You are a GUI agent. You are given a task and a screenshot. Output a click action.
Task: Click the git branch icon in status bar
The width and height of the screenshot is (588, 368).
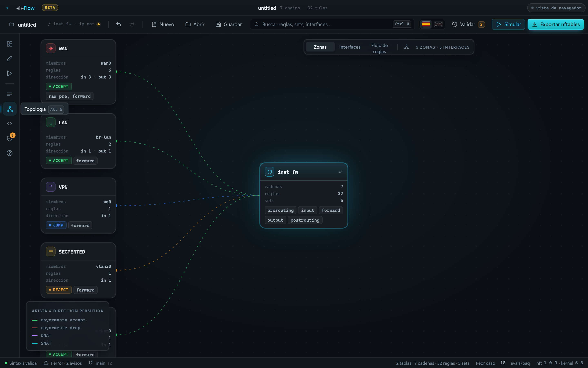(x=91, y=363)
